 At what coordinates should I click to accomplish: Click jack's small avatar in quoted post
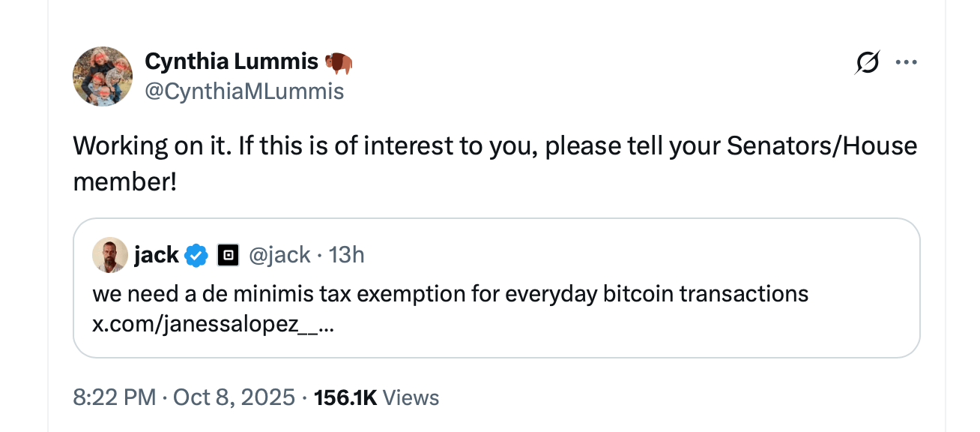109,256
